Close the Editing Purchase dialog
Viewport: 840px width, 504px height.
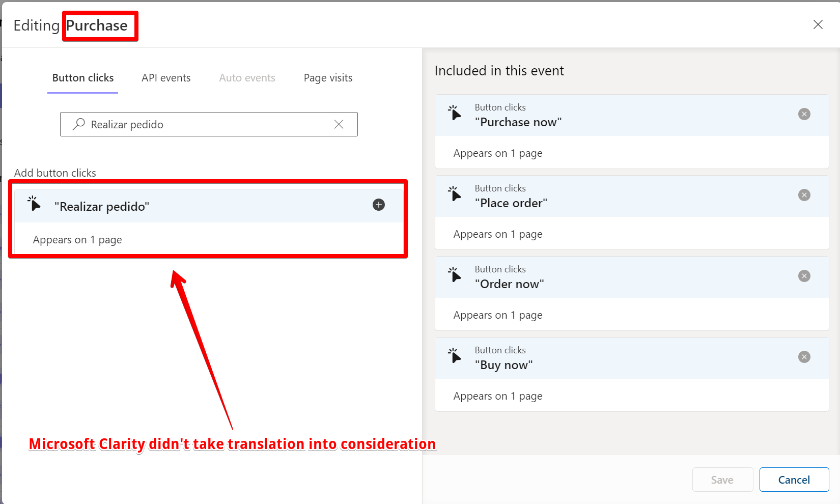(818, 24)
